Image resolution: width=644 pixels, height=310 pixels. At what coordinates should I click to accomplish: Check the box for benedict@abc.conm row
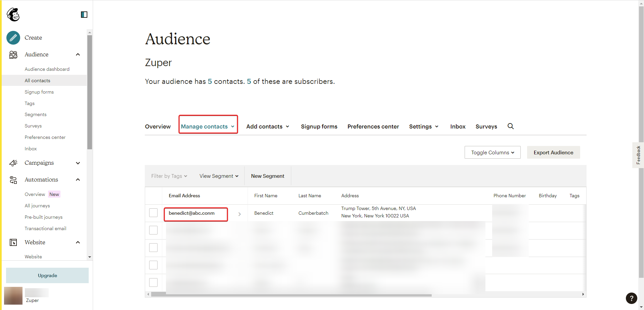(153, 213)
